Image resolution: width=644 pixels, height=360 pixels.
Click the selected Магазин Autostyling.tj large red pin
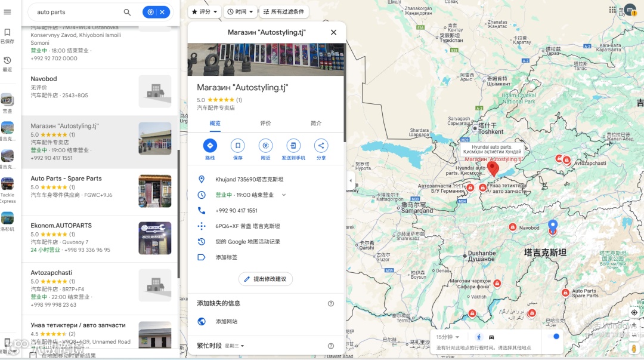(x=493, y=169)
